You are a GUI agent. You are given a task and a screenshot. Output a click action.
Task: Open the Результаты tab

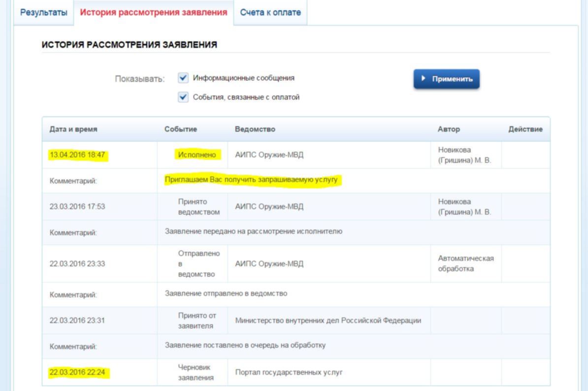[x=43, y=12]
